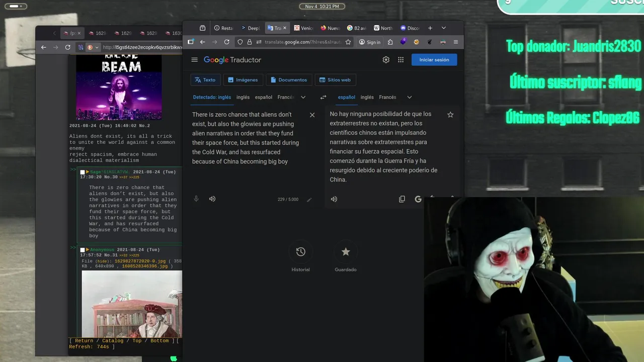Open Google Translate settings gear
Viewport: 644px width, 362px height.
pos(386,59)
